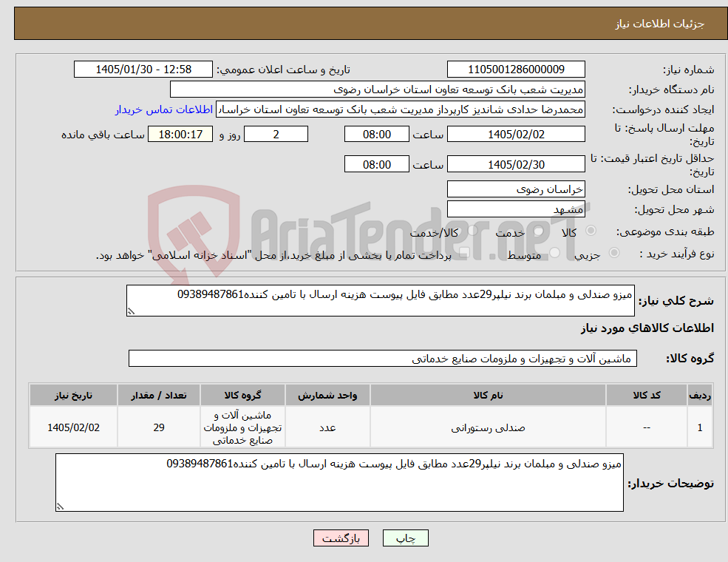The image size is (728, 562).
Task: Click the تعداد / مقدار column header
Action: pos(159,396)
